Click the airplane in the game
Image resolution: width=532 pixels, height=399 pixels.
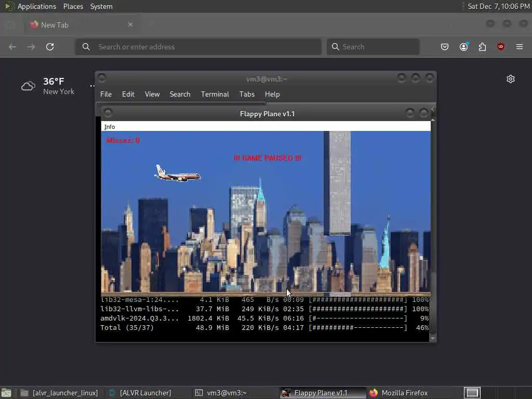(x=178, y=174)
